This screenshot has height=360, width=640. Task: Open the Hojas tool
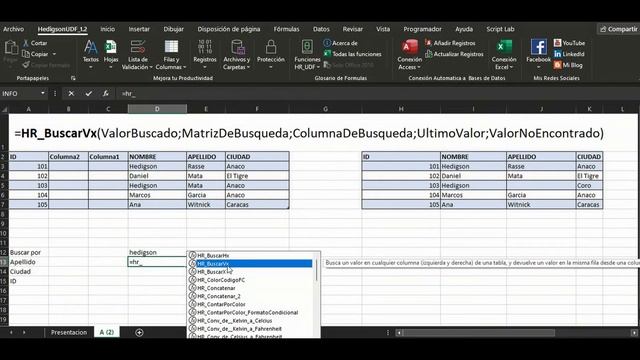tap(111, 55)
